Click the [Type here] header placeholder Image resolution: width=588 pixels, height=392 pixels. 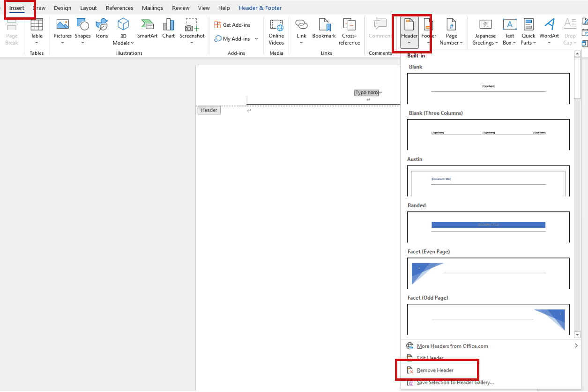(x=366, y=93)
